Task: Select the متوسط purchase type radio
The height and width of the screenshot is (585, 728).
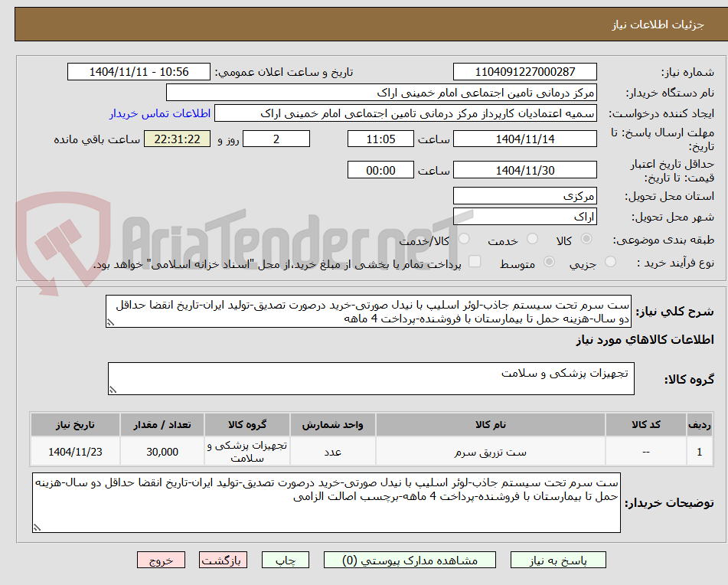Action: tap(549, 262)
